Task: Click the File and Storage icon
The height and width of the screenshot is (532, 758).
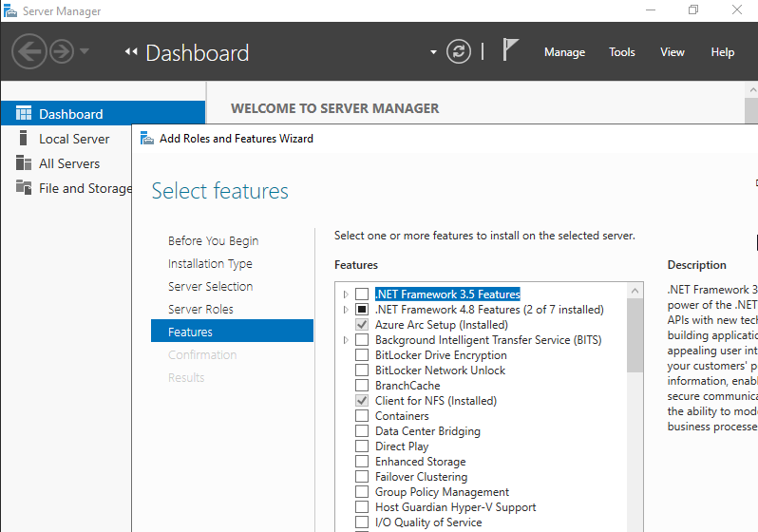Action: (x=23, y=187)
